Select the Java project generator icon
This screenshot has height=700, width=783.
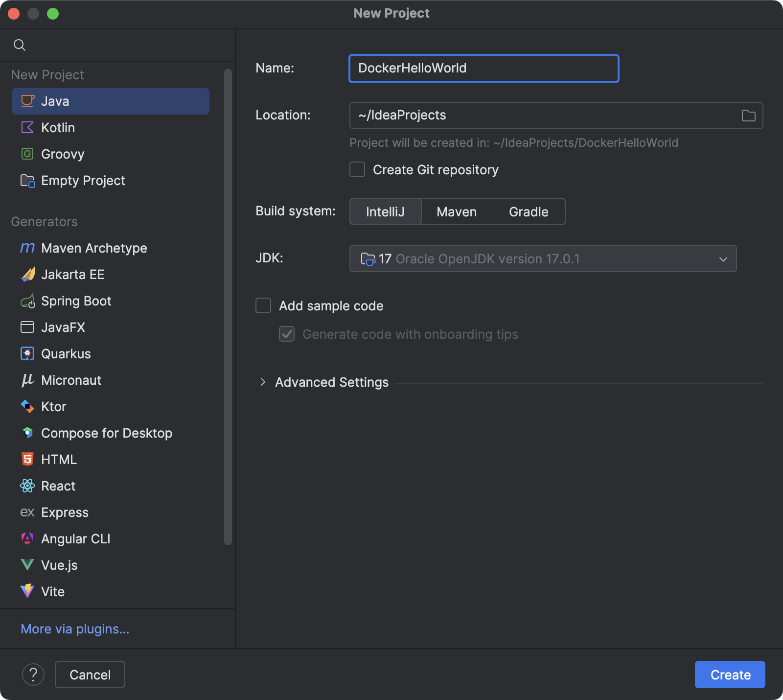(x=27, y=101)
